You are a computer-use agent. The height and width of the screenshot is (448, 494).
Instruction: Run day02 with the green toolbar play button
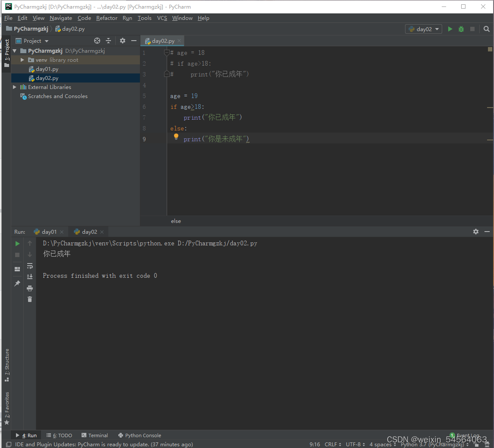point(450,29)
